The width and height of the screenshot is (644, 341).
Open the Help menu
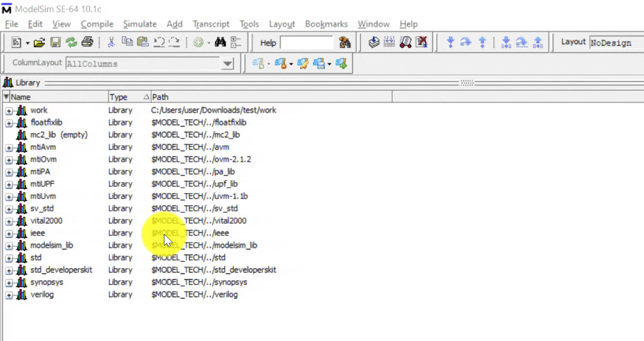(409, 24)
